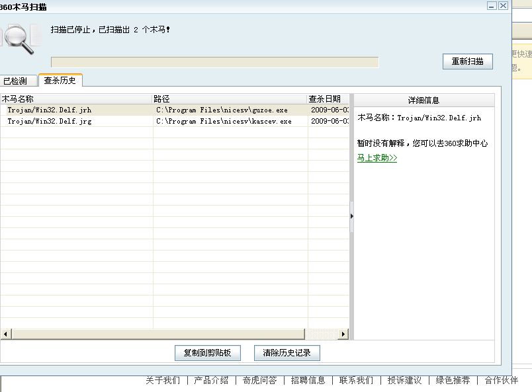The height and width of the screenshot is (392, 532).
Task: Click horizontal scrollbar right arrow
Action: pyautogui.click(x=343, y=334)
